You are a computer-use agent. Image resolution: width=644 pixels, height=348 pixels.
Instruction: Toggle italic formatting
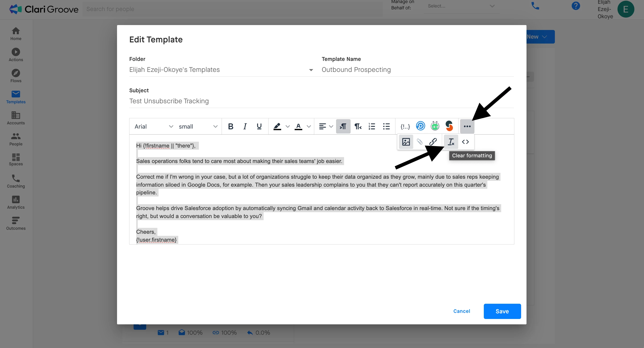[x=245, y=126]
